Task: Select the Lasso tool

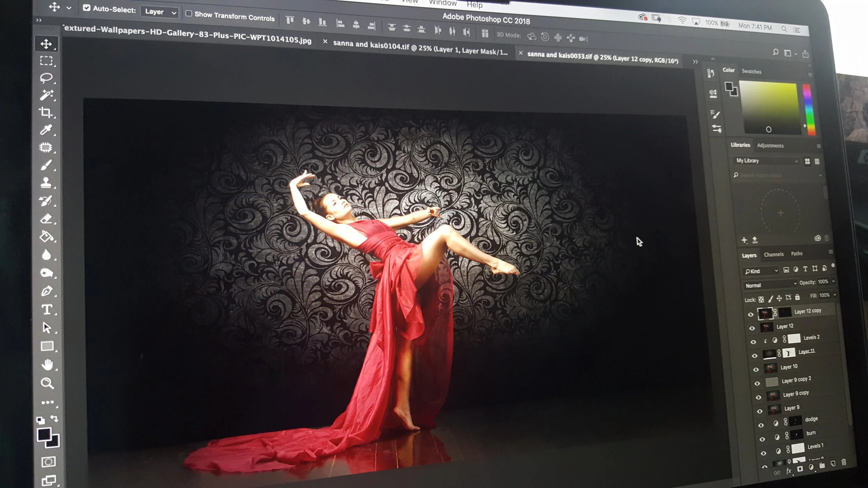Action: (x=46, y=78)
